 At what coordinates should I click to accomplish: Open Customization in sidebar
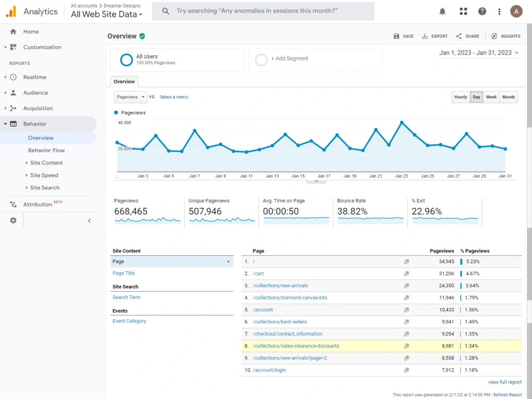[42, 47]
